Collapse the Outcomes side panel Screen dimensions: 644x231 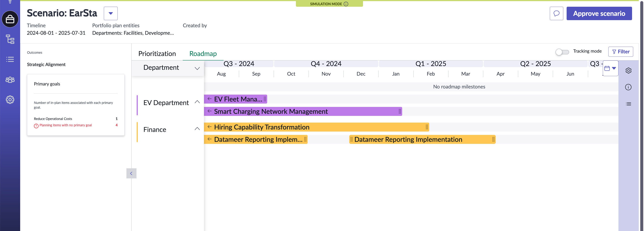tap(131, 173)
